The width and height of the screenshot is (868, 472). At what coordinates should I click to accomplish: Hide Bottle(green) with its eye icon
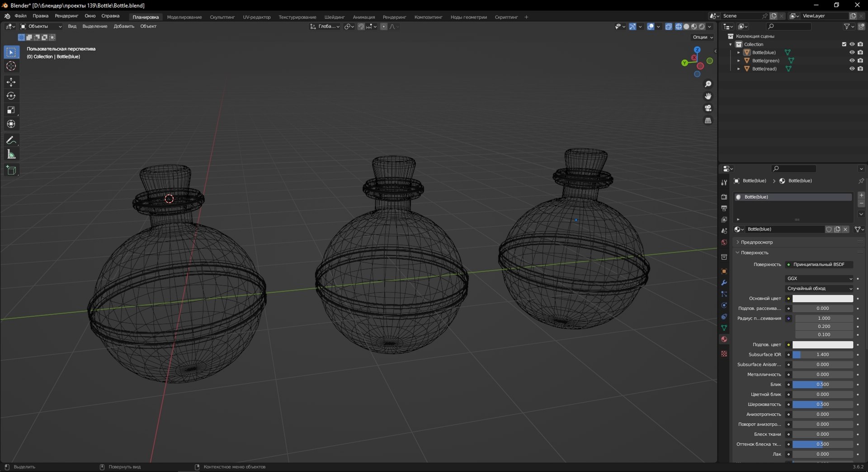click(x=852, y=61)
